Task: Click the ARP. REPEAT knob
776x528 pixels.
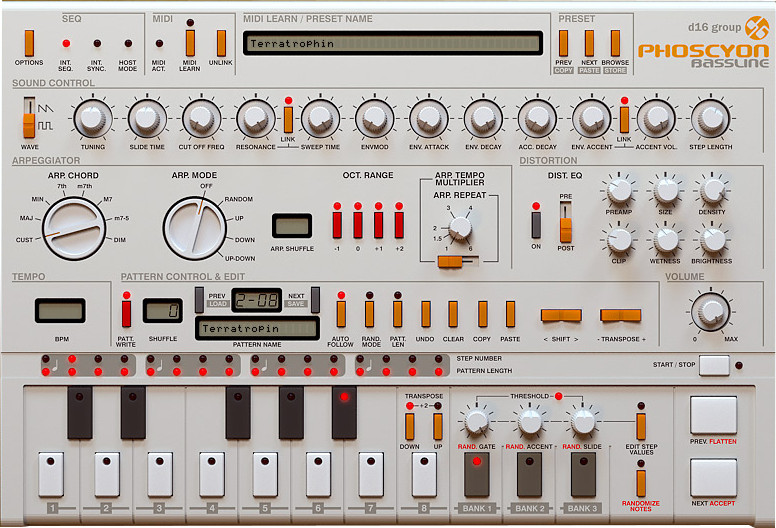Action: click(x=460, y=228)
